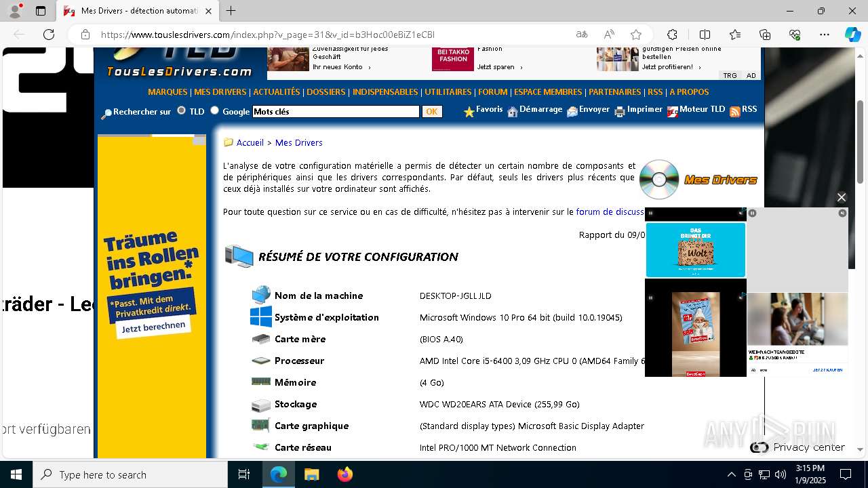This screenshot has height=488, width=868.
Task: Open the PARTENAIRES menu item
Action: point(615,92)
